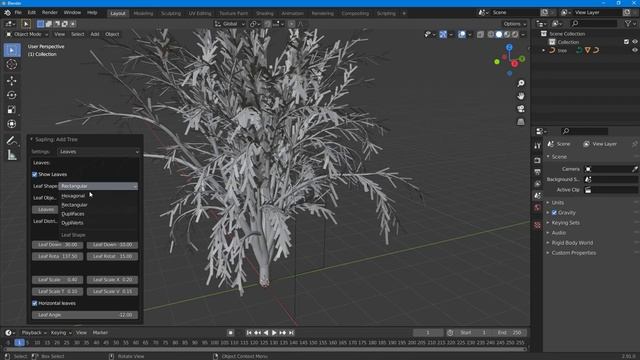640x360 pixels.
Task: Toggle X-ray view icon
Action: click(480, 35)
